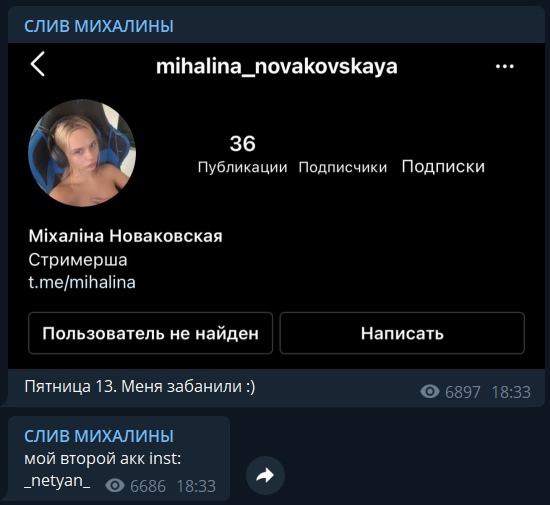Screen dimensions: 550x505
Task: Click the 'Стримерша' bio category text
Action: point(78,260)
